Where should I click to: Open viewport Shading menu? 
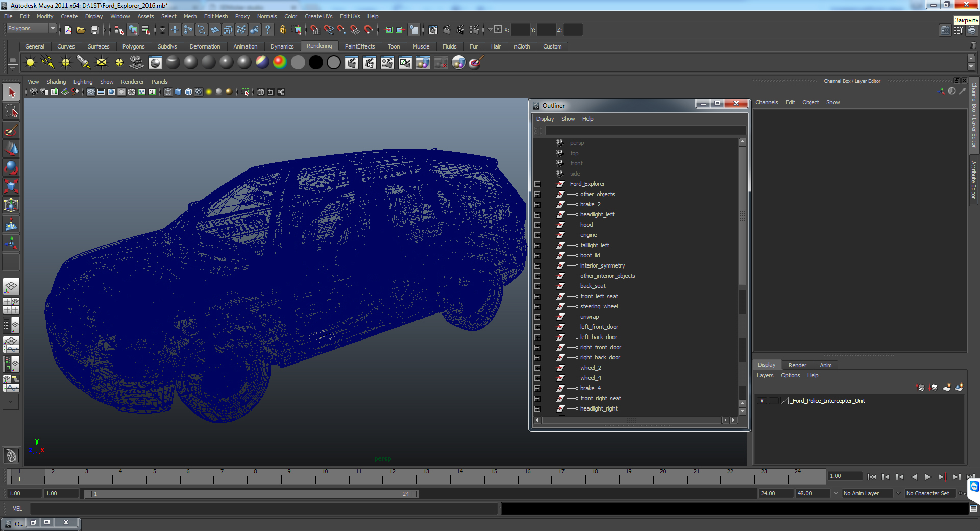coord(56,82)
